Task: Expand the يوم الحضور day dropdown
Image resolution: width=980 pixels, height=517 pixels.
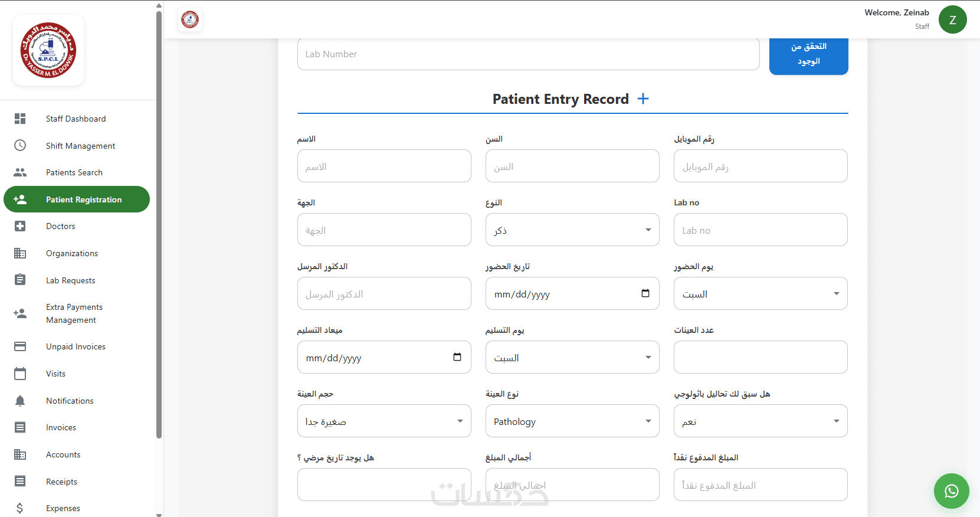Action: pos(761,293)
